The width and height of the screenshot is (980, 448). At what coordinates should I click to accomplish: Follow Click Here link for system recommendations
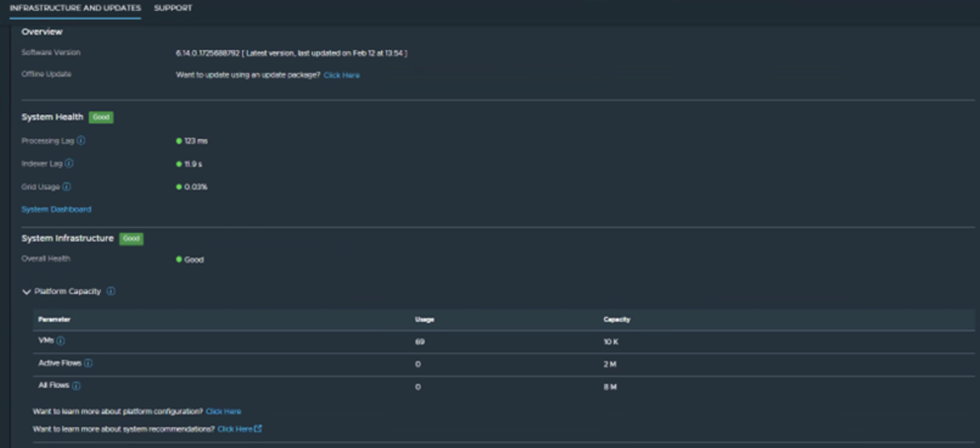[x=235, y=429]
